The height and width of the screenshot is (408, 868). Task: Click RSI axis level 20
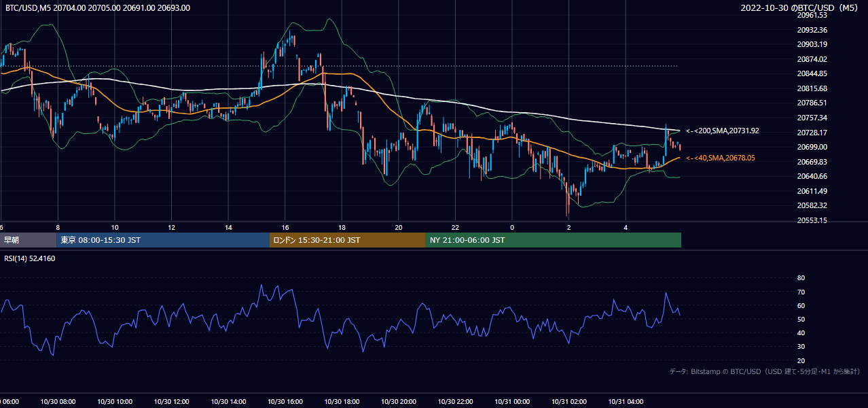click(801, 360)
